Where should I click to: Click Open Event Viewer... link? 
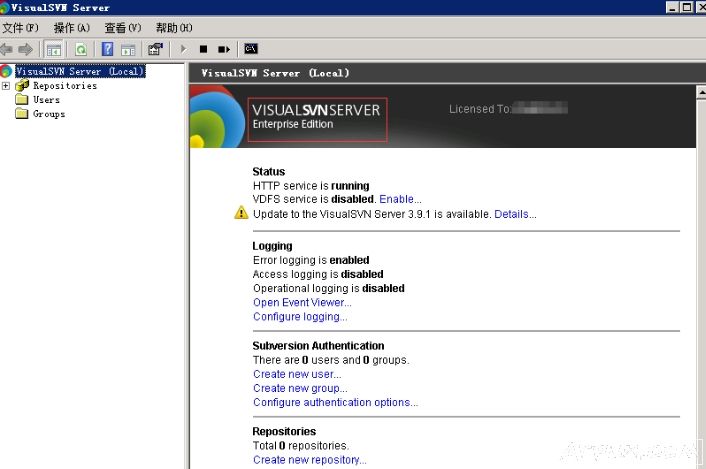click(x=302, y=302)
